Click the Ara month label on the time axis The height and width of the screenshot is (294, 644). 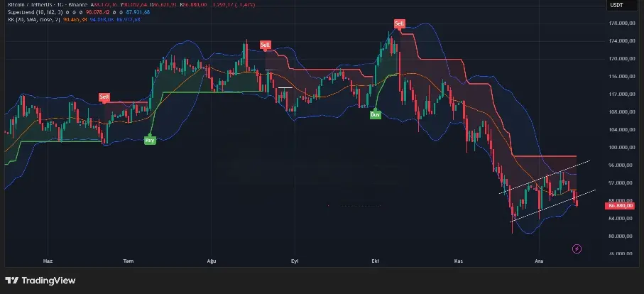(538, 261)
